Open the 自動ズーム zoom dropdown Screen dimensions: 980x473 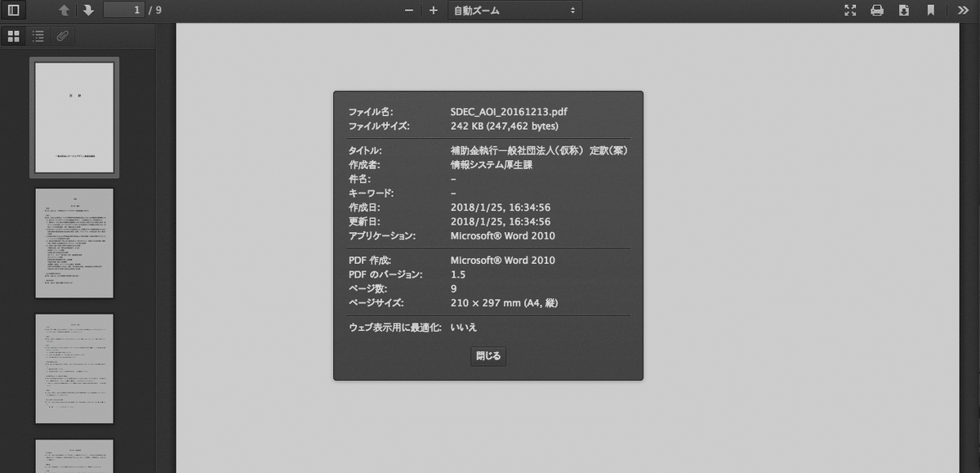(514, 11)
